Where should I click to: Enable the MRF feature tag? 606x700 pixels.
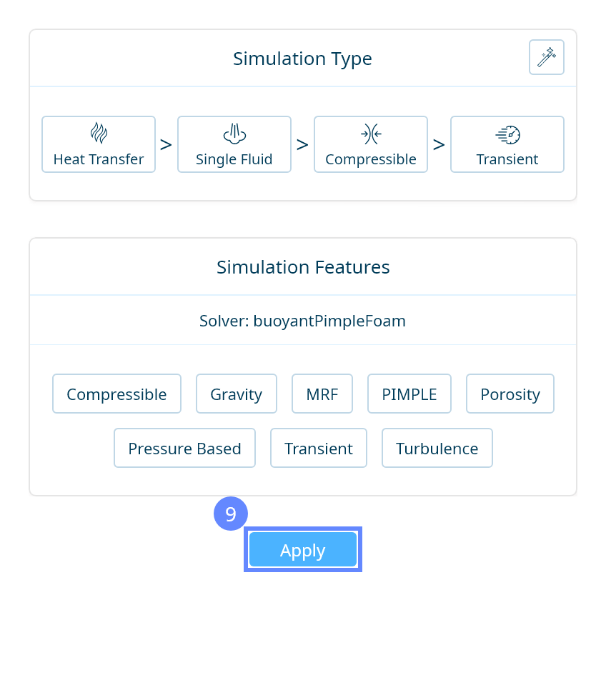(x=322, y=394)
